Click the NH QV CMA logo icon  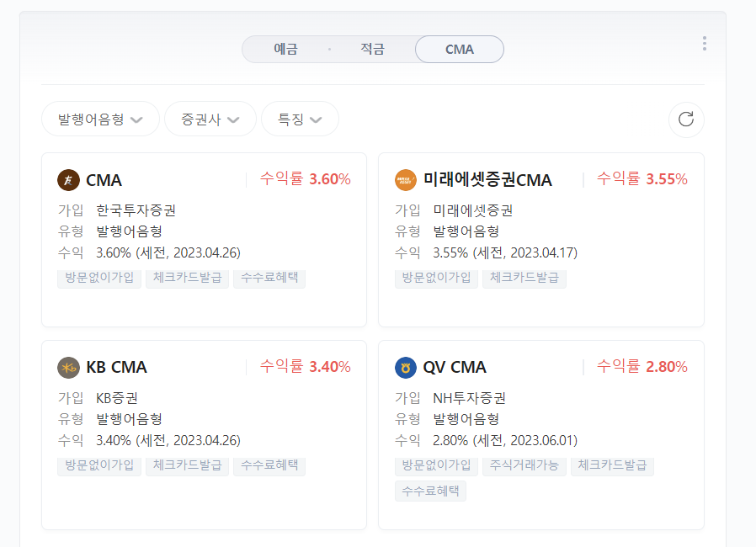(x=406, y=368)
